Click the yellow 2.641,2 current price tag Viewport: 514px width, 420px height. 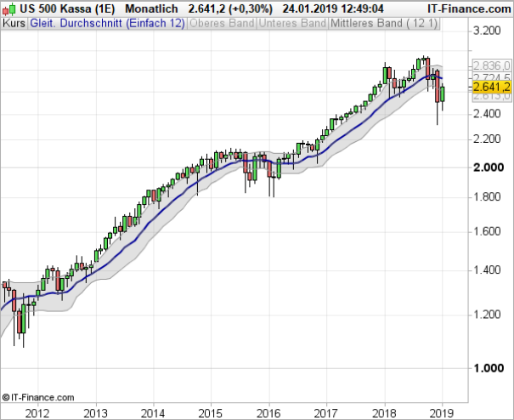tap(492, 88)
